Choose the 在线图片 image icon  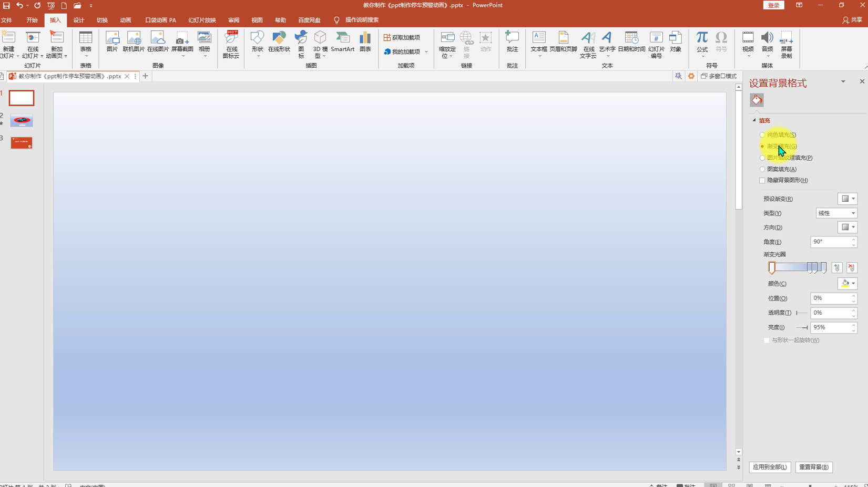158,42
